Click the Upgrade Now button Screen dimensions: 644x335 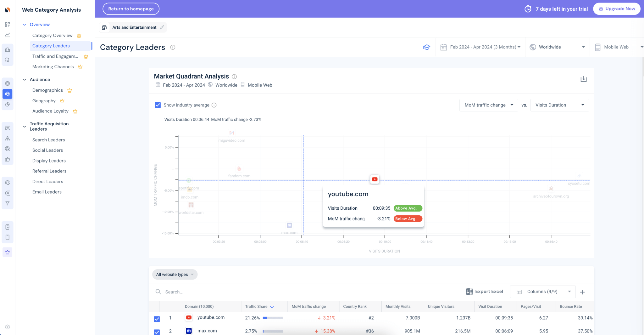pos(617,9)
